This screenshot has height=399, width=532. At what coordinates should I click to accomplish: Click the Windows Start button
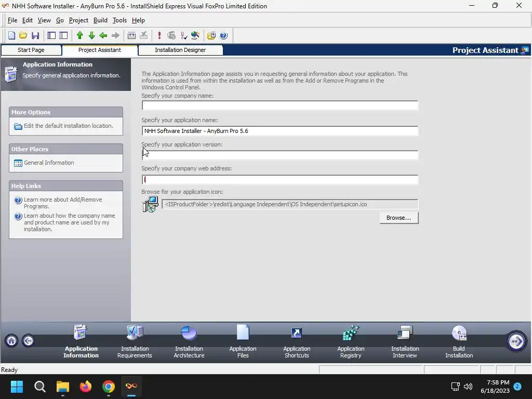tap(17, 387)
